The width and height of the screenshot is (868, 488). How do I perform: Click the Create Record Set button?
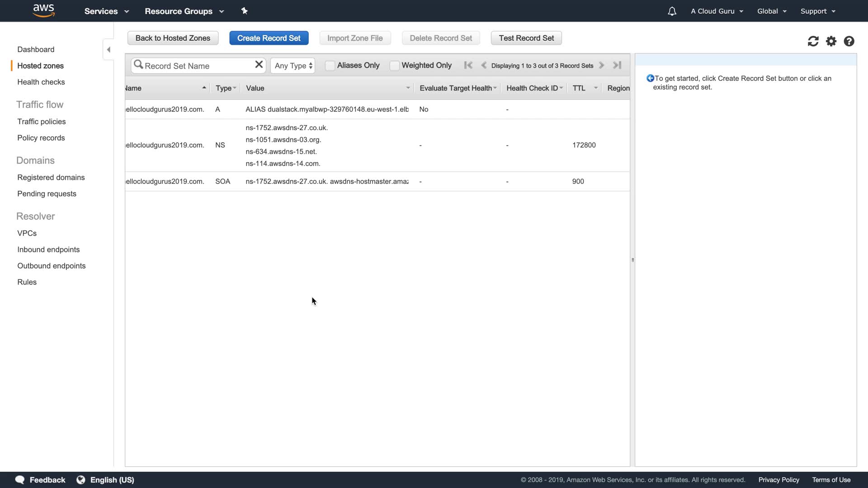coord(269,38)
